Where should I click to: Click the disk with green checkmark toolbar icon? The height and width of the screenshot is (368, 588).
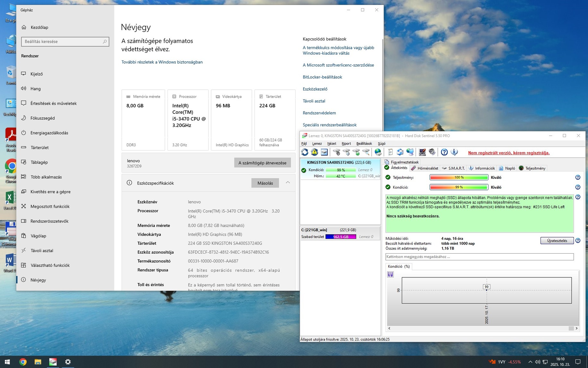356,152
